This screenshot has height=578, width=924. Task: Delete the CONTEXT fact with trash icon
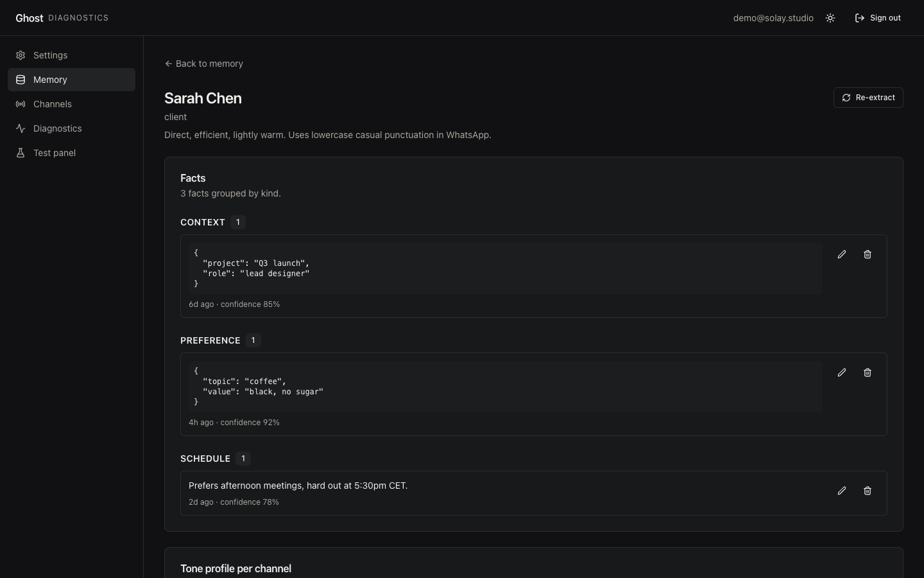[868, 254]
